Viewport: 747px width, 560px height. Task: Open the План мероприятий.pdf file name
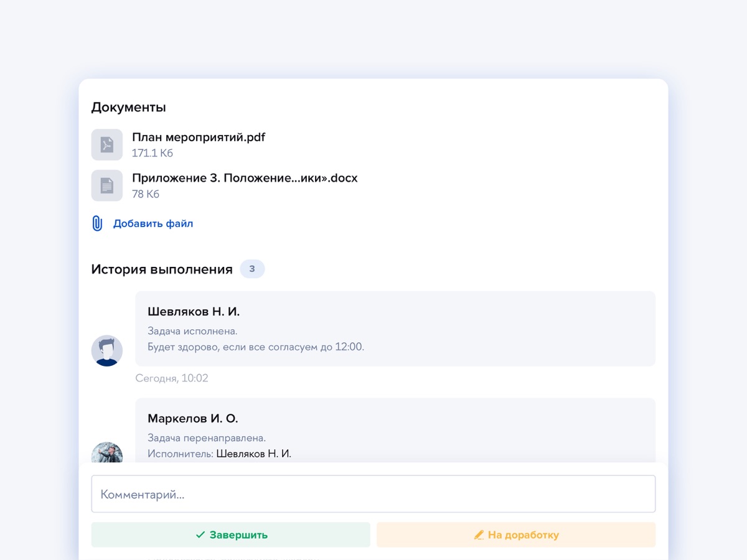(199, 138)
